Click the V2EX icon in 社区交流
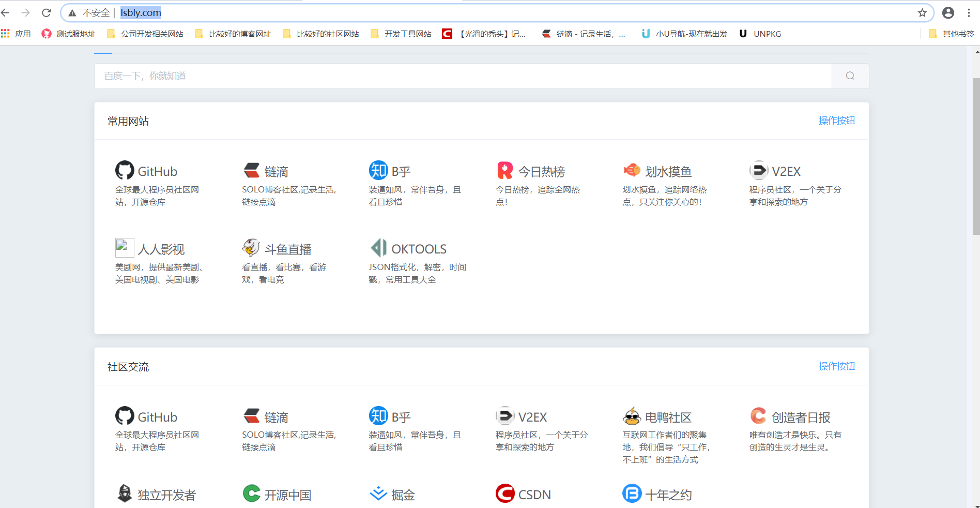 505,415
